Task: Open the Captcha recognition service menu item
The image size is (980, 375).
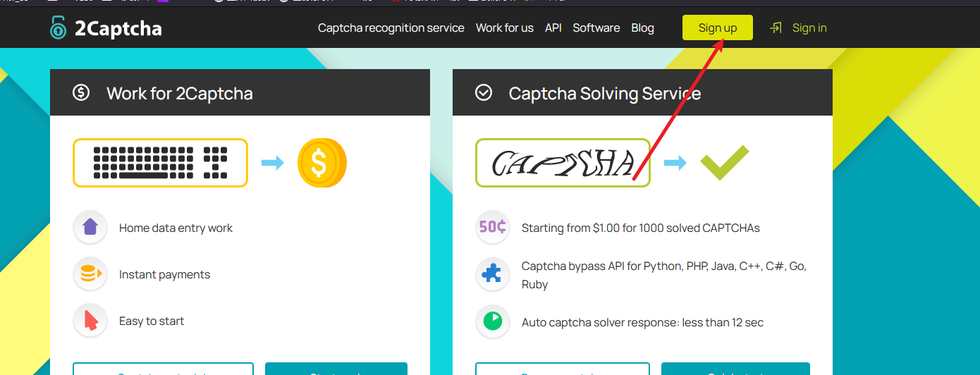Action: [x=391, y=28]
